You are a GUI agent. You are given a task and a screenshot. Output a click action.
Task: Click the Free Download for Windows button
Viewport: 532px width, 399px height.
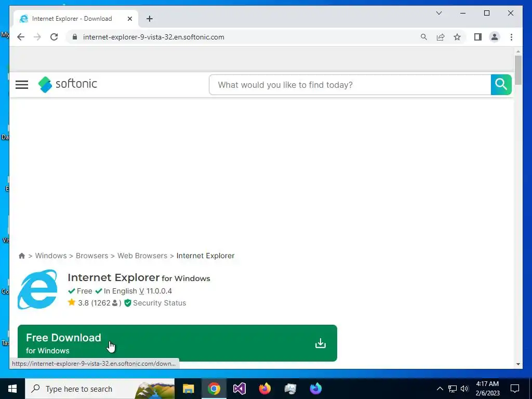point(177,343)
